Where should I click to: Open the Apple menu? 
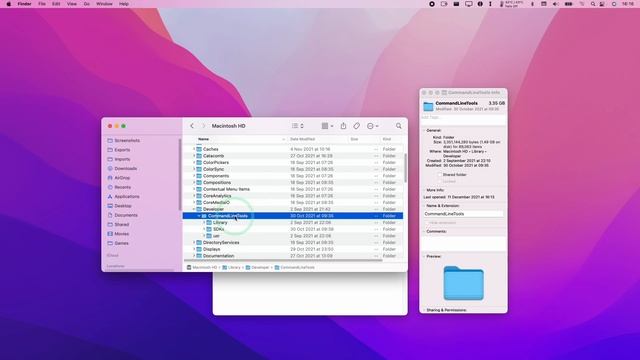(9, 4)
